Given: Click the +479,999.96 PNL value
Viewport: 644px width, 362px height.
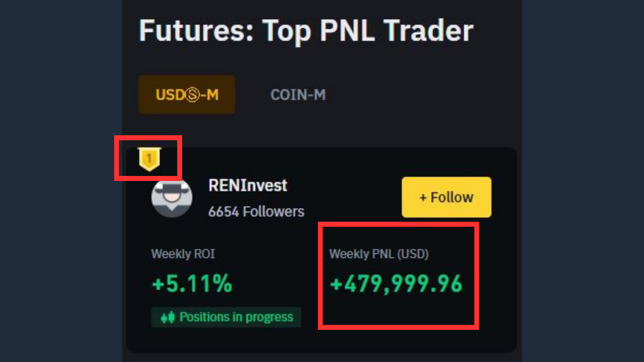Looking at the screenshot, I should [396, 284].
